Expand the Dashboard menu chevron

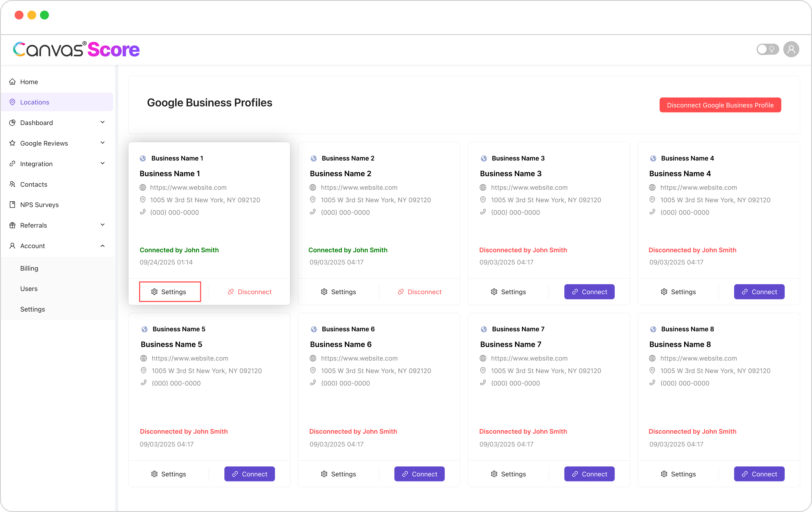(x=102, y=122)
